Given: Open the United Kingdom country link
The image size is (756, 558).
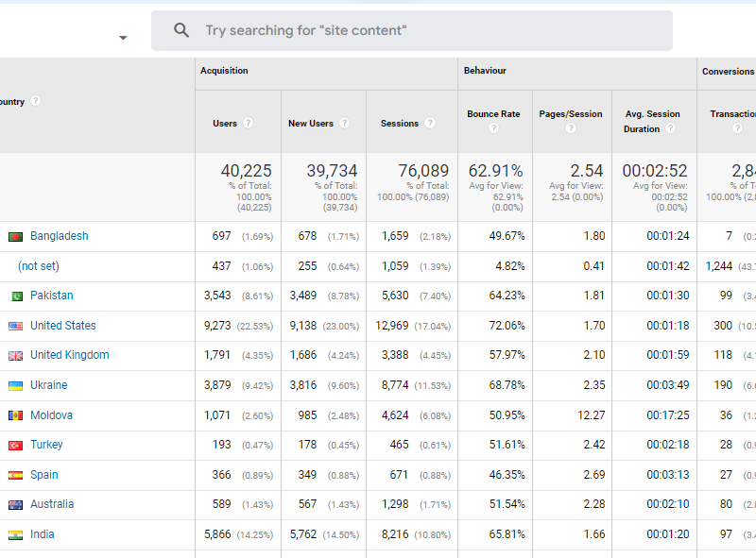Looking at the screenshot, I should 69,355.
